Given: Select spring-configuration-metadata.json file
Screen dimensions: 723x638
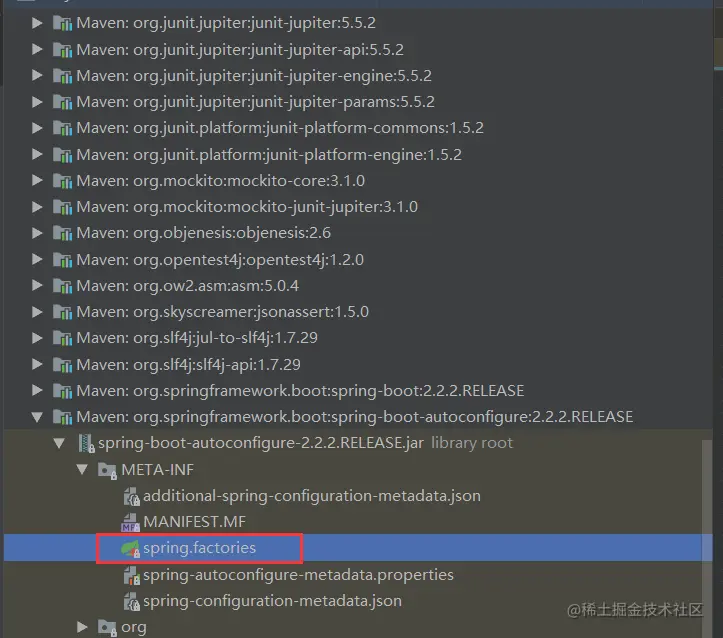Looking at the screenshot, I should point(358,601).
